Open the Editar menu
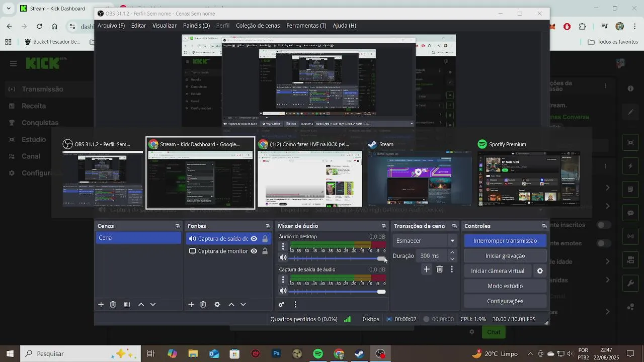Image resolution: width=644 pixels, height=362 pixels. point(138,26)
